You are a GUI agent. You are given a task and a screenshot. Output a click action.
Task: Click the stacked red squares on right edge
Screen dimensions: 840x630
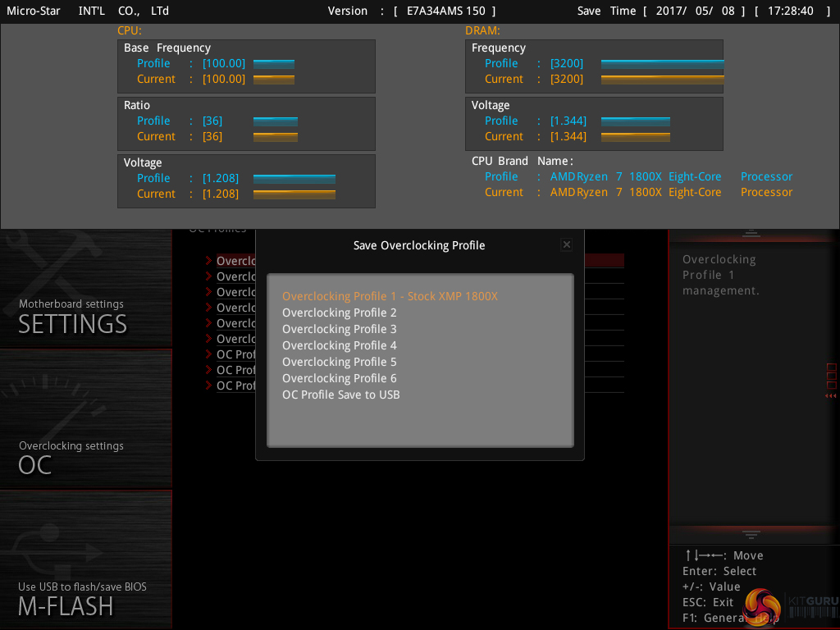831,377
